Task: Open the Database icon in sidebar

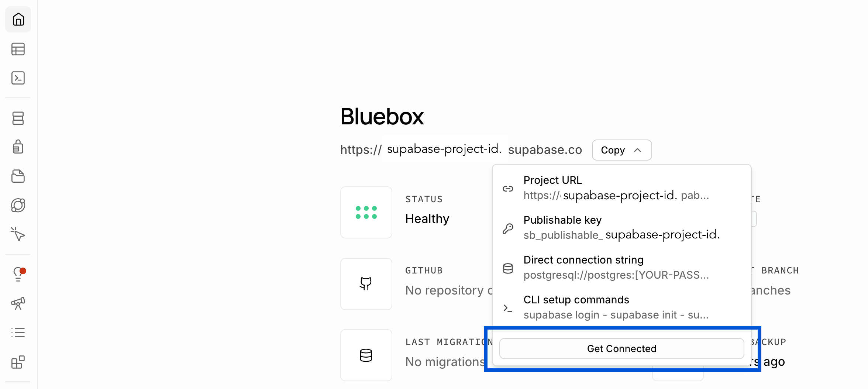Action: click(18, 118)
